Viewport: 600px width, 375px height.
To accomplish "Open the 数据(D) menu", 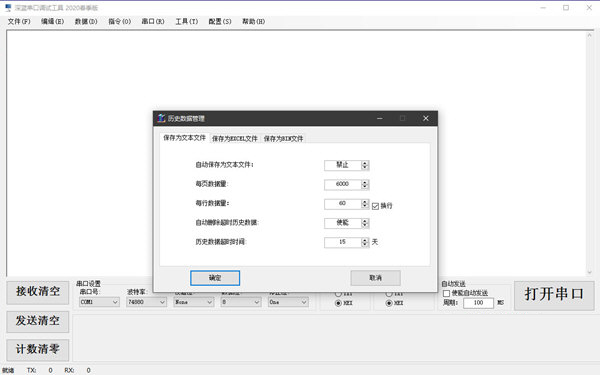I will (86, 21).
